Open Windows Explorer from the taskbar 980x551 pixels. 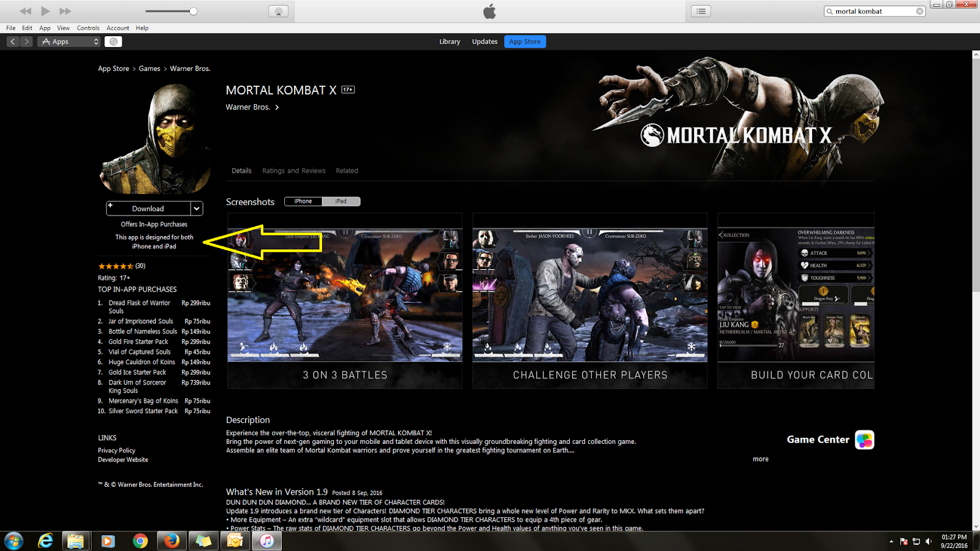pyautogui.click(x=75, y=541)
